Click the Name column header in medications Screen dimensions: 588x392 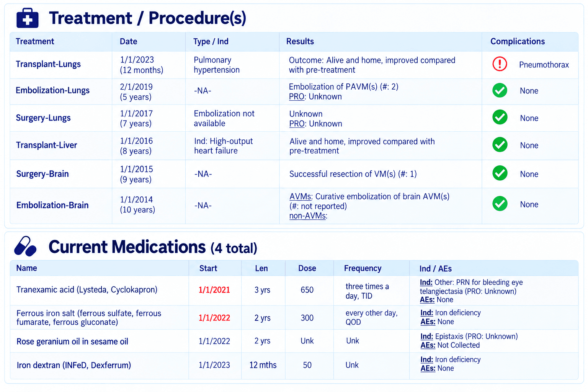coord(26,268)
